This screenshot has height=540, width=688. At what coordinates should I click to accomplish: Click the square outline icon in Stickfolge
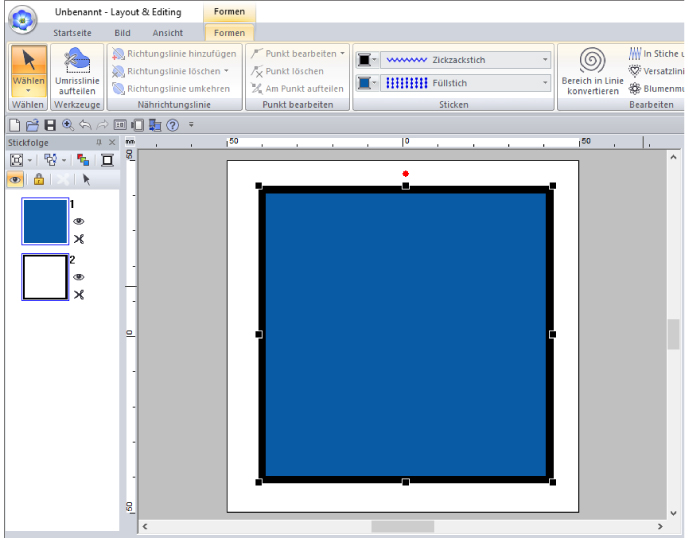point(108,160)
